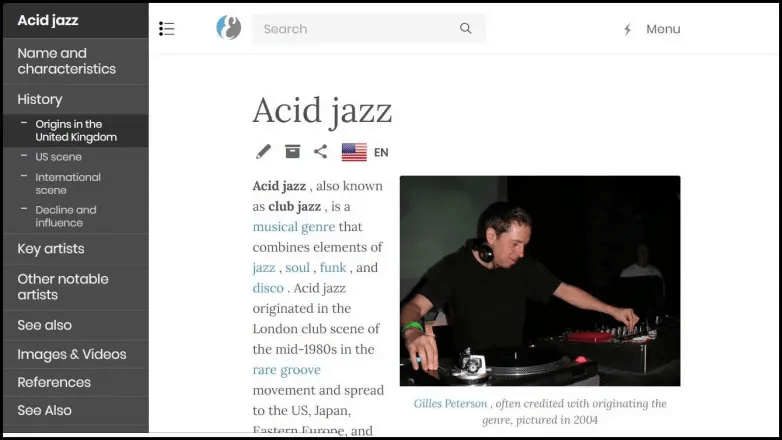Collapse the History sidebar section

40,99
